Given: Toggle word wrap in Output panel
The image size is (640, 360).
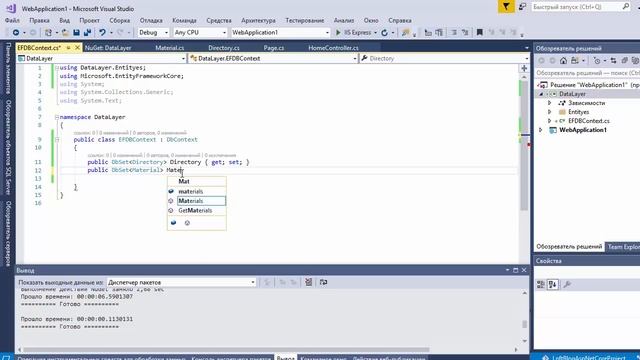Looking at the screenshot, I should [x=323, y=282].
